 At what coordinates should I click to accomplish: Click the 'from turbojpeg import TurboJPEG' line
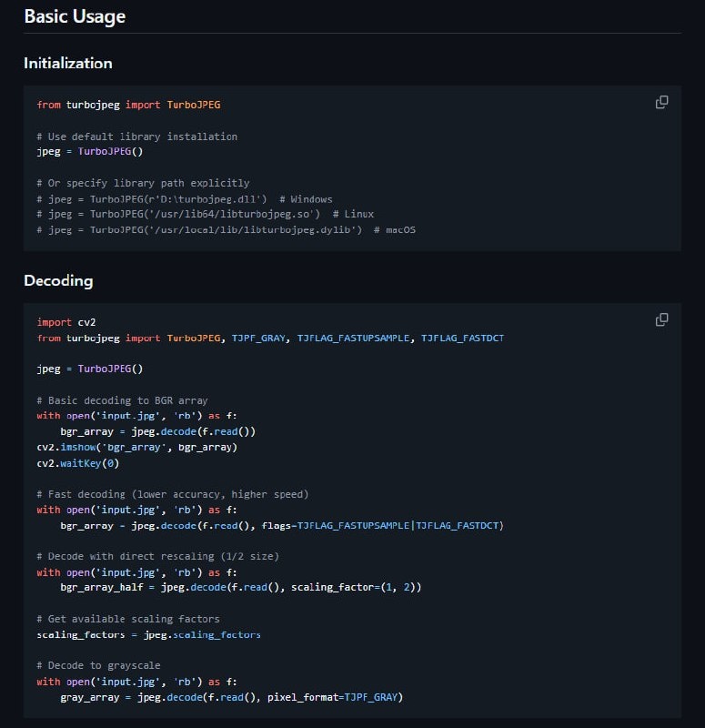[128, 105]
